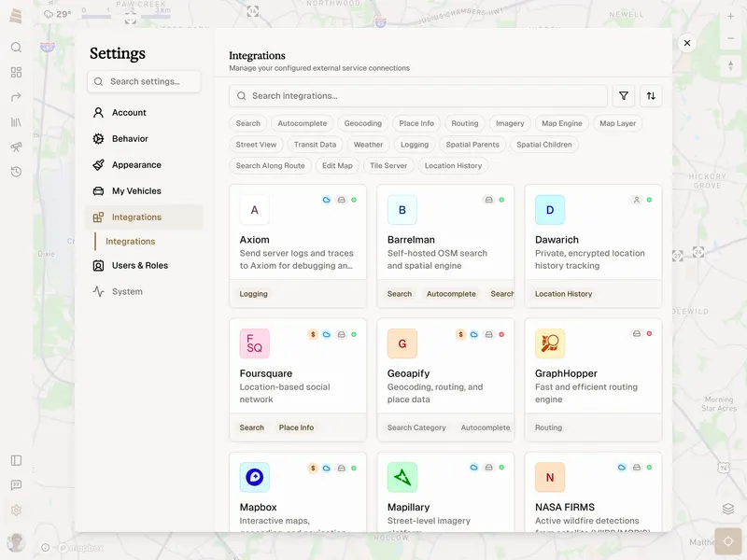Select the Spatial Children filter chip
The width and height of the screenshot is (747, 560).
point(544,145)
